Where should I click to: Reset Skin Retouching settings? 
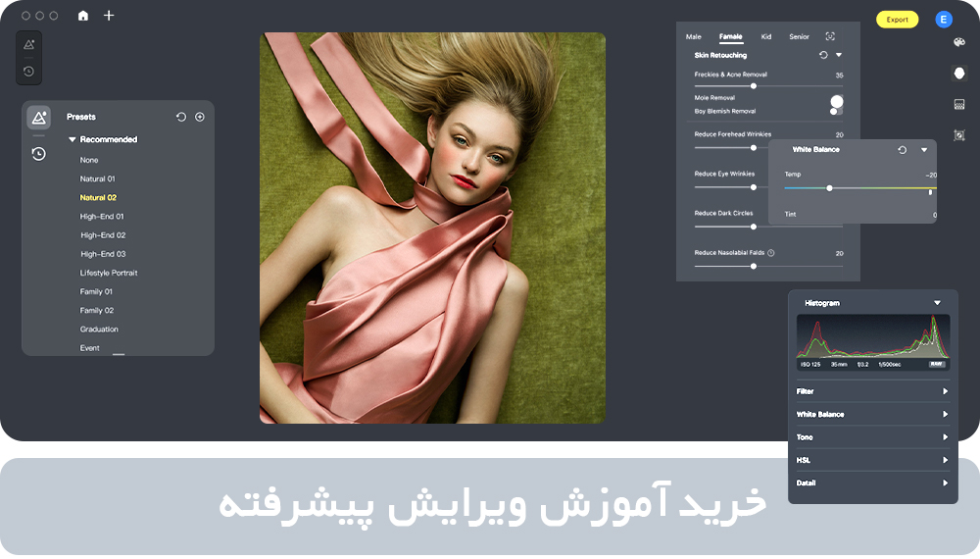click(824, 55)
